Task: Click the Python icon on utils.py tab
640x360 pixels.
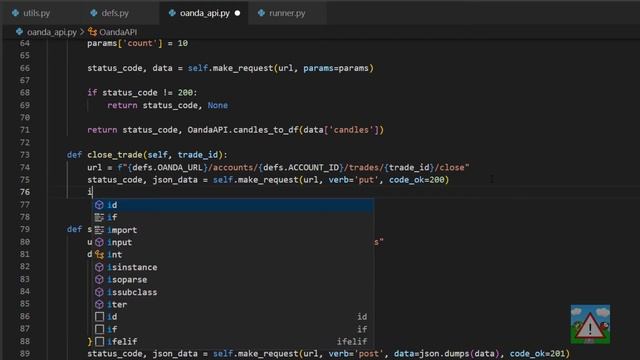Action: (x=16, y=13)
